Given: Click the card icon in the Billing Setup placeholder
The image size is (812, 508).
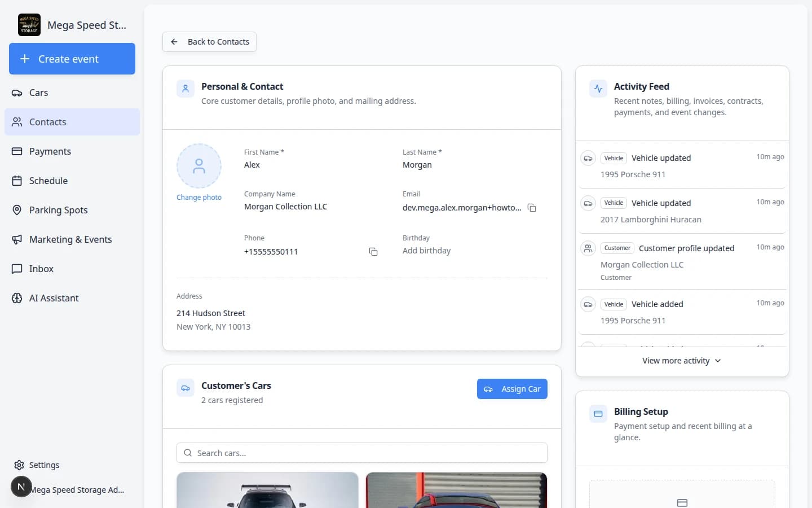Looking at the screenshot, I should [x=682, y=502].
